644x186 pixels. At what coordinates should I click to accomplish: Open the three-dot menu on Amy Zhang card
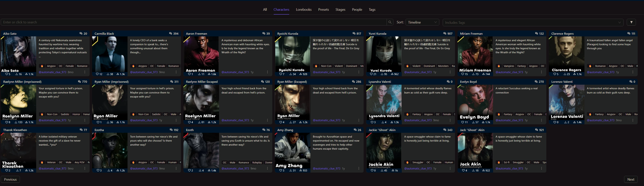tap(359, 169)
